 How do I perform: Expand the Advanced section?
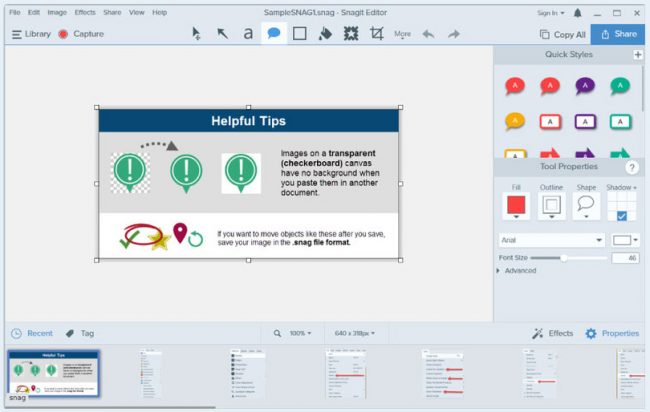517,271
